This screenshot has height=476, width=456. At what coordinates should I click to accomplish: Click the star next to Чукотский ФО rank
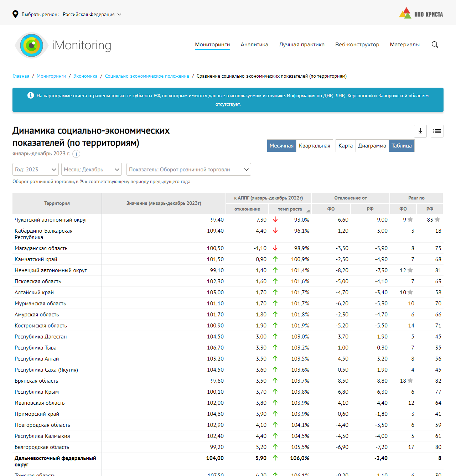pyautogui.click(x=410, y=220)
